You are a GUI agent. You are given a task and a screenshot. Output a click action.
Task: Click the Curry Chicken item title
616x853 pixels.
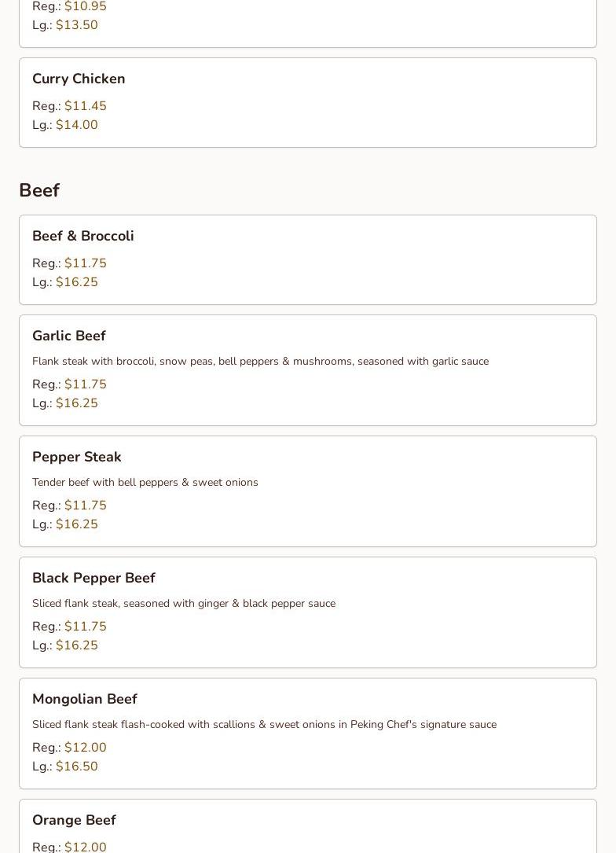(79, 79)
